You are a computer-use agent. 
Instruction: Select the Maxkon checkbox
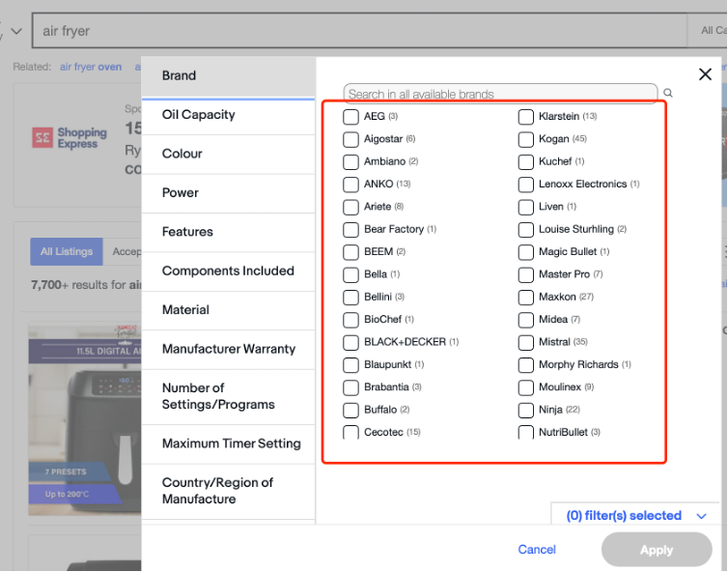tap(525, 297)
